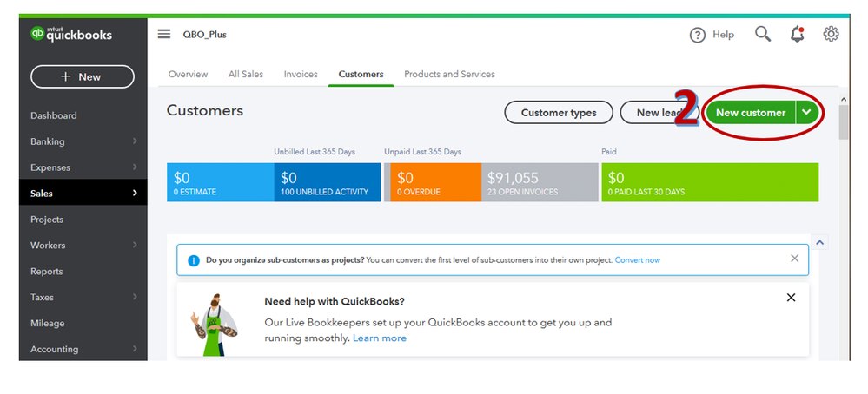Click the Learn more link

tap(380, 338)
